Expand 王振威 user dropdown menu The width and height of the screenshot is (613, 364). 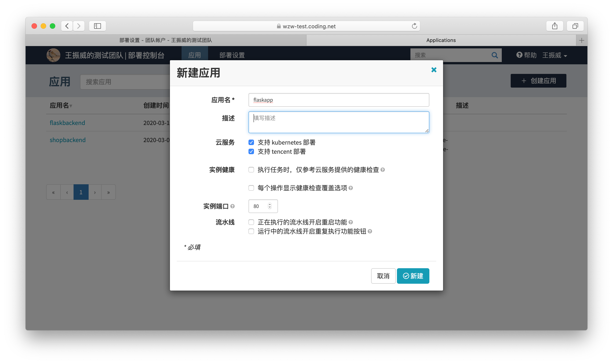click(555, 55)
